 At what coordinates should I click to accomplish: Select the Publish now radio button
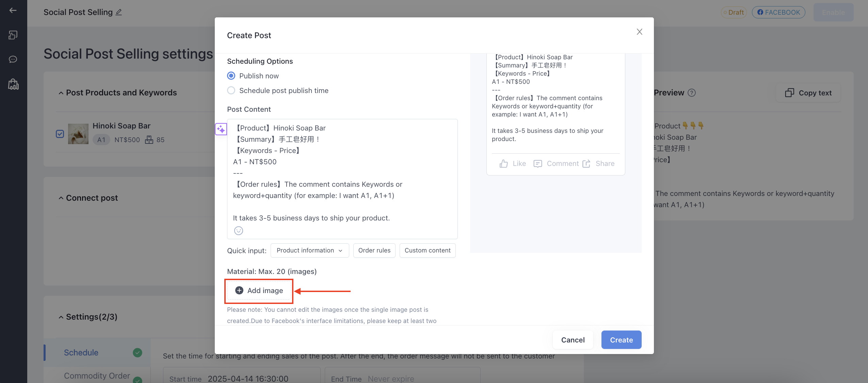tap(231, 76)
